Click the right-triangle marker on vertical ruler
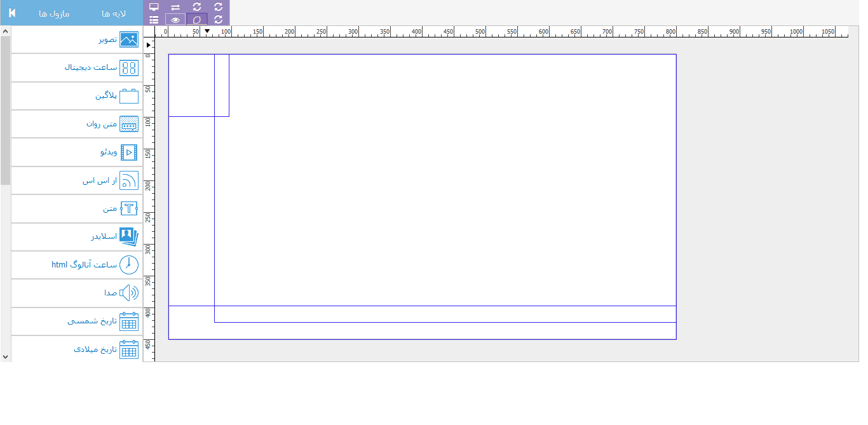 [x=149, y=46]
